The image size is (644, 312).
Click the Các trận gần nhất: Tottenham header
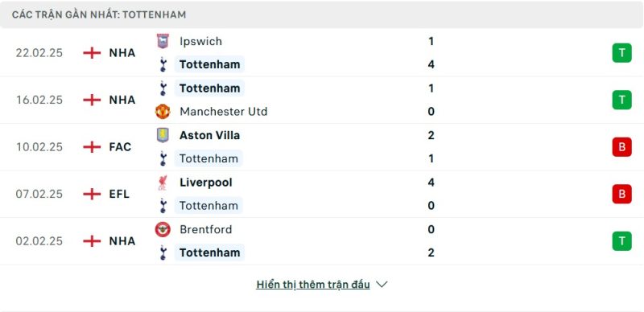coord(98,14)
